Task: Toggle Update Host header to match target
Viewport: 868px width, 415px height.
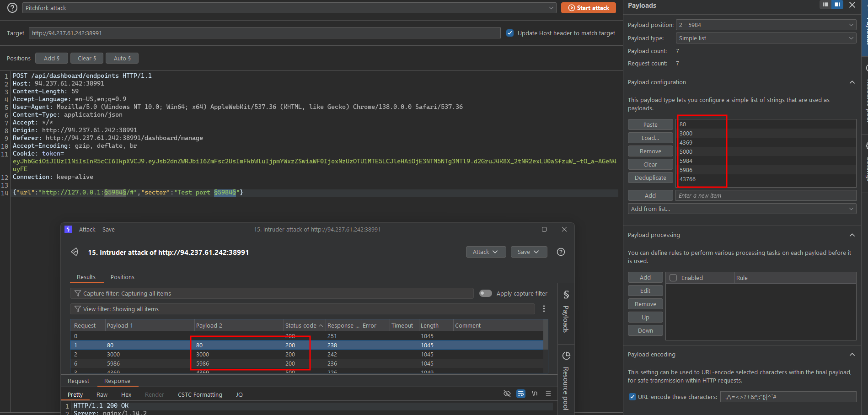Action: 510,33
